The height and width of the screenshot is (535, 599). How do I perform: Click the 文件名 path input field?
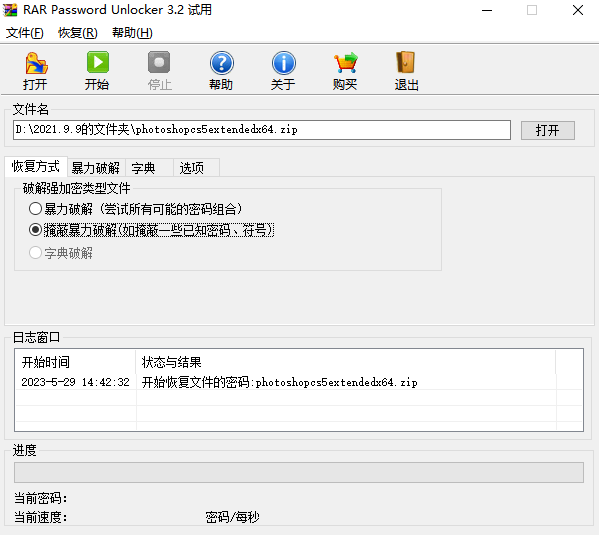pos(262,130)
